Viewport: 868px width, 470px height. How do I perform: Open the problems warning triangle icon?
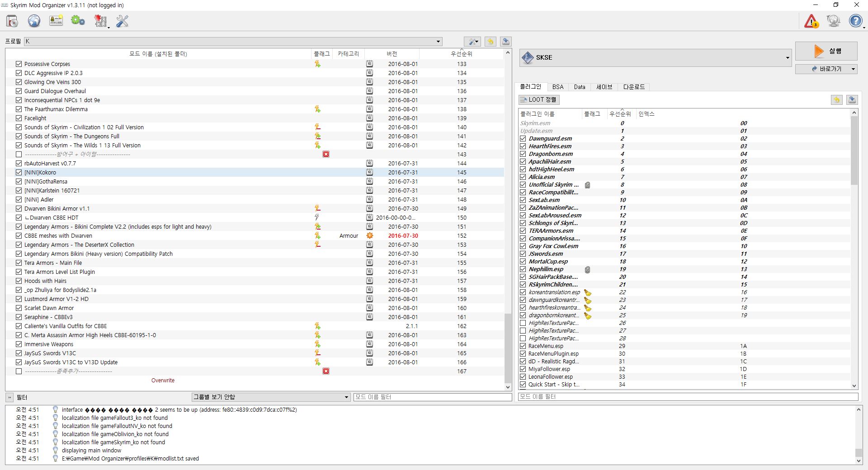pos(811,21)
